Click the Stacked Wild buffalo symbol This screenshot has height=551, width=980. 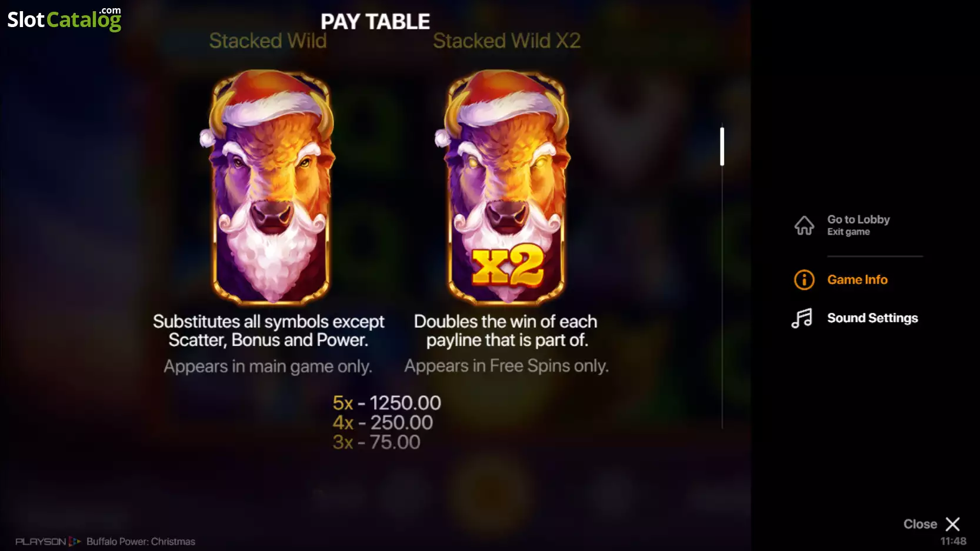pyautogui.click(x=270, y=187)
